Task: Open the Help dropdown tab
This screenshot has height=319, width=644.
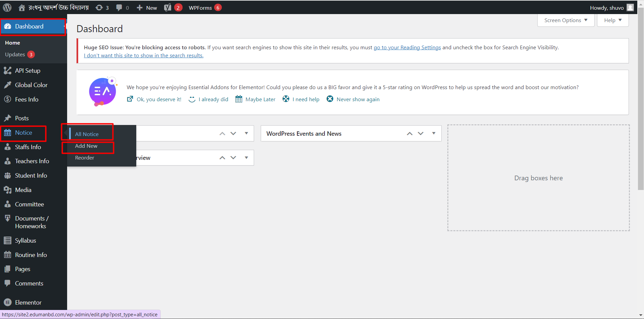Action: [613, 20]
